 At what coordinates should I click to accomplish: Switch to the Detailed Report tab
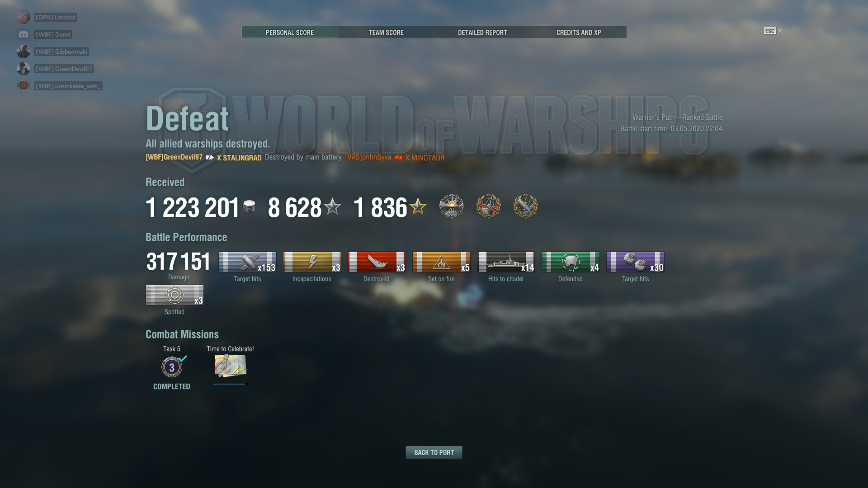coord(482,33)
